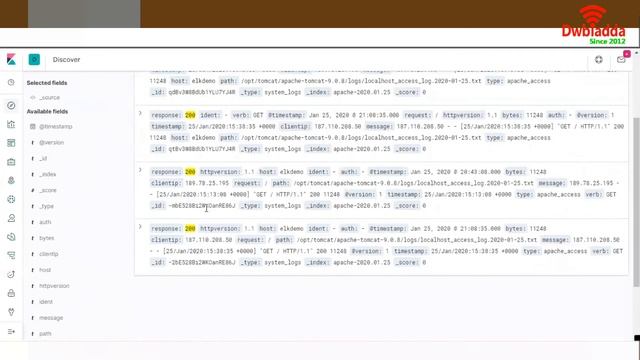Screen dimensions: 640x360
Task: Select the ident available field
Action: tap(46, 302)
